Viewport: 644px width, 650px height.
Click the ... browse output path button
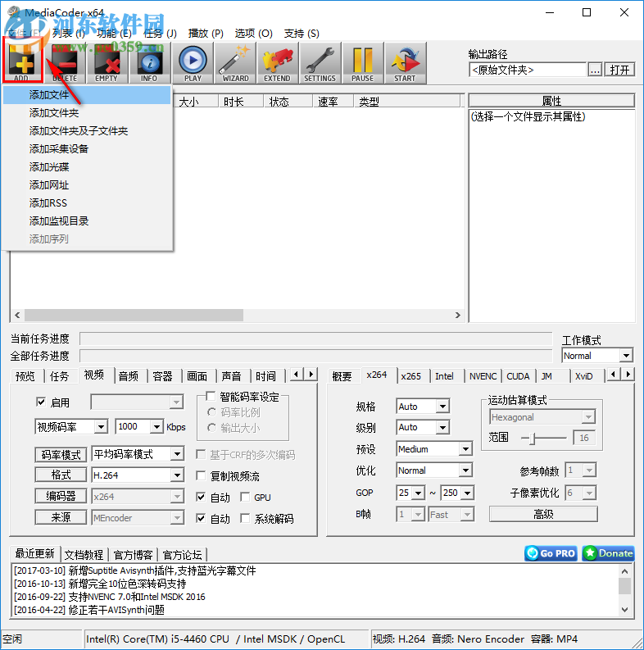(x=595, y=70)
